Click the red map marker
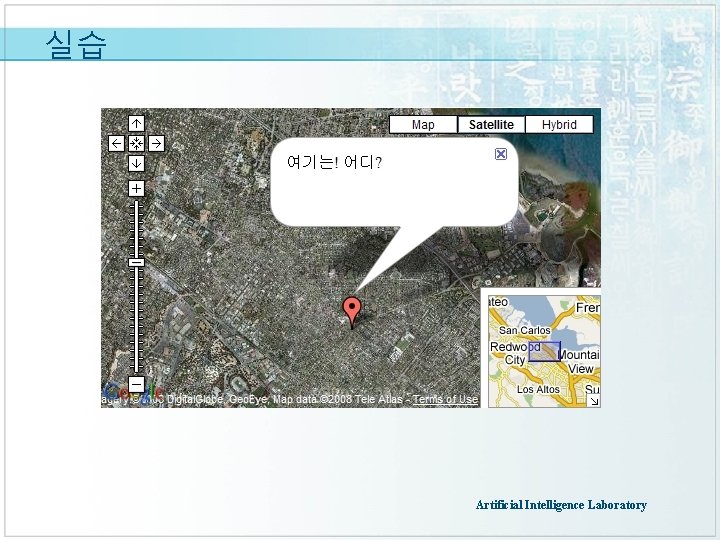720x540 pixels. [352, 312]
